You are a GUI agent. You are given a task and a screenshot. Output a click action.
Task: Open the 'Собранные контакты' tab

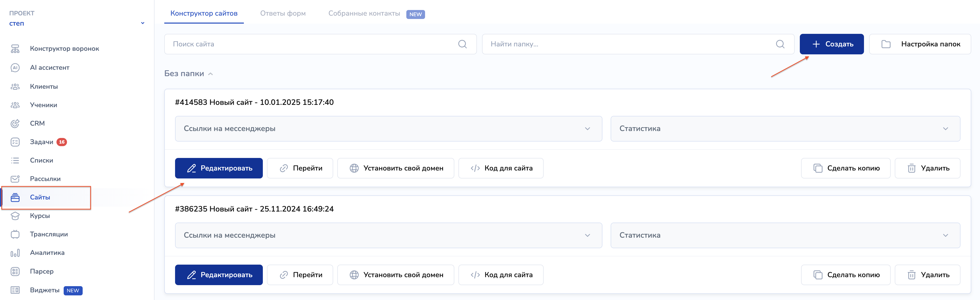pyautogui.click(x=364, y=13)
